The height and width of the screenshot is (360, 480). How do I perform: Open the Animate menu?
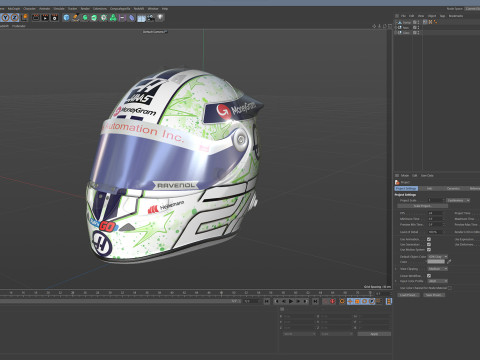pos(45,9)
